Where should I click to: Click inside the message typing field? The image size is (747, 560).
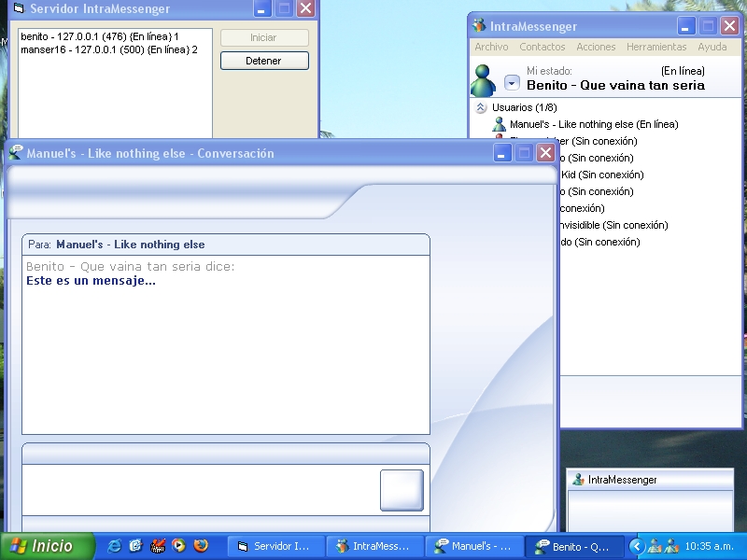[x=196, y=490]
